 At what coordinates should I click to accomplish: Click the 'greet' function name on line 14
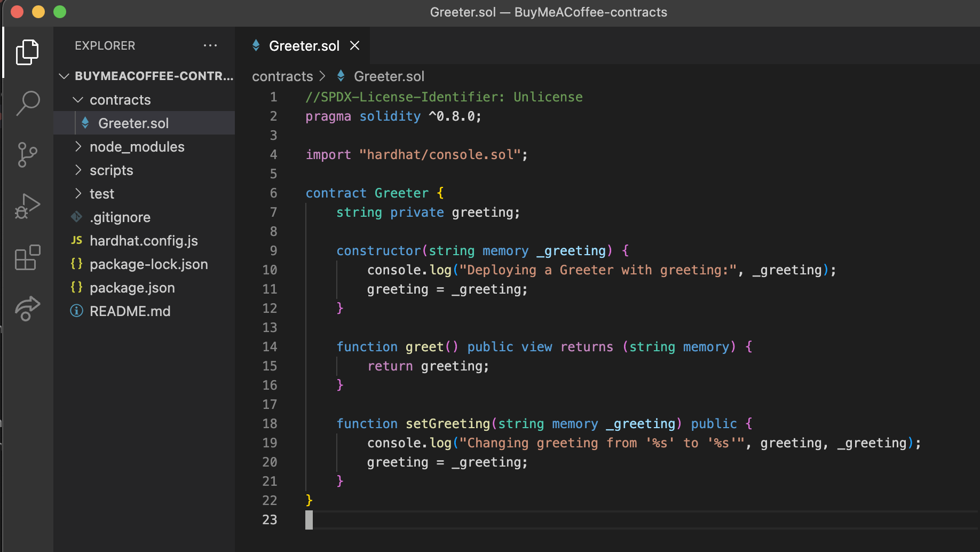coord(424,347)
